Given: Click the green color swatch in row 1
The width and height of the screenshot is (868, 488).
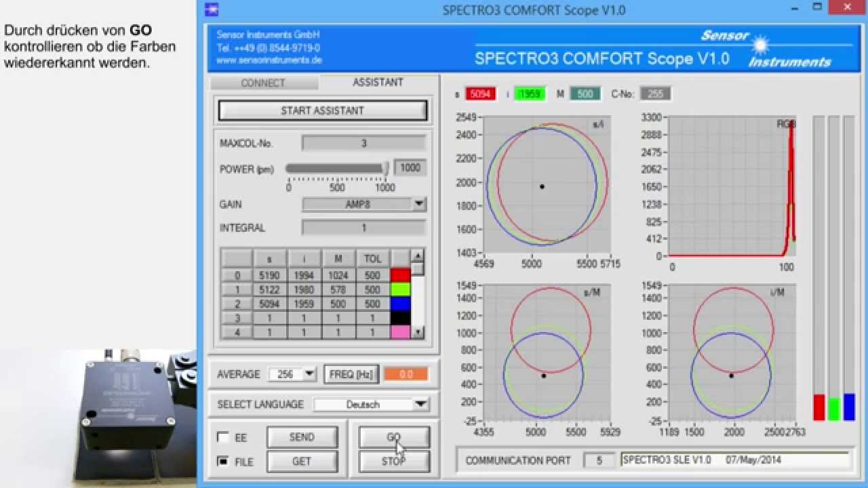Looking at the screenshot, I should pos(401,289).
